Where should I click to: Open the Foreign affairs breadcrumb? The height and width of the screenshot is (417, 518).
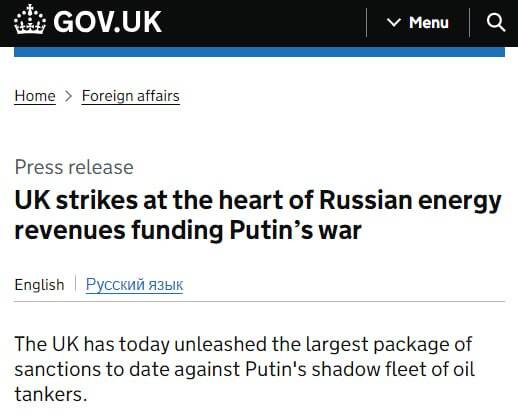coord(131,96)
